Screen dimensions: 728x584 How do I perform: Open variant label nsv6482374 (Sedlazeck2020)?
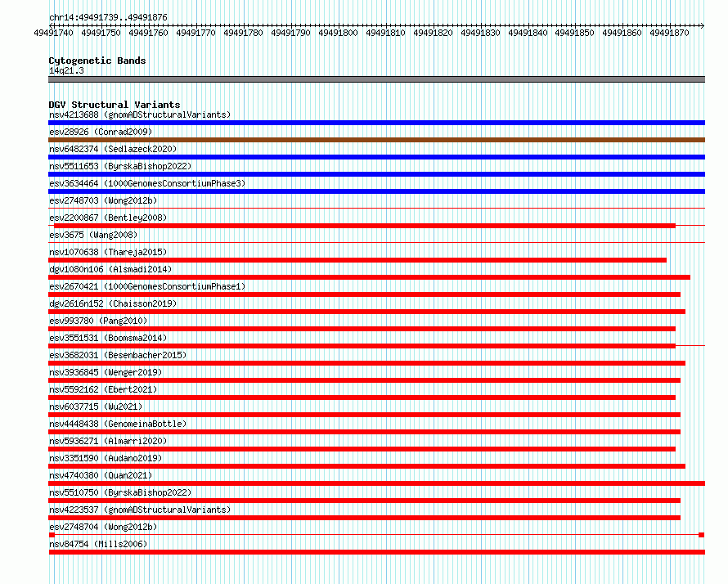click(x=113, y=149)
